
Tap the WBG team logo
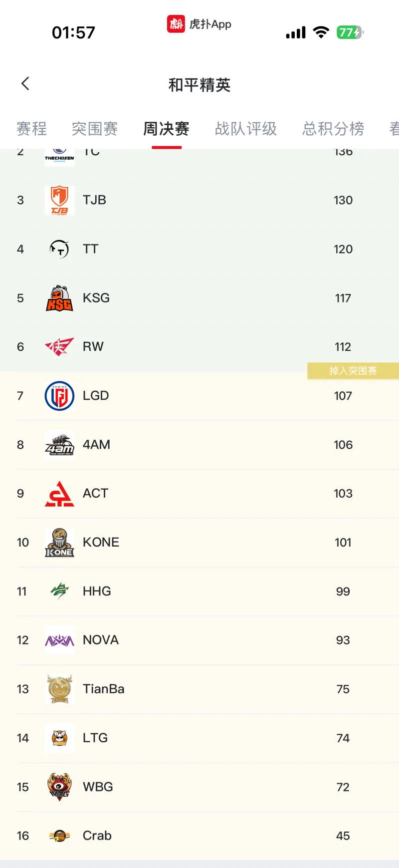(x=59, y=787)
